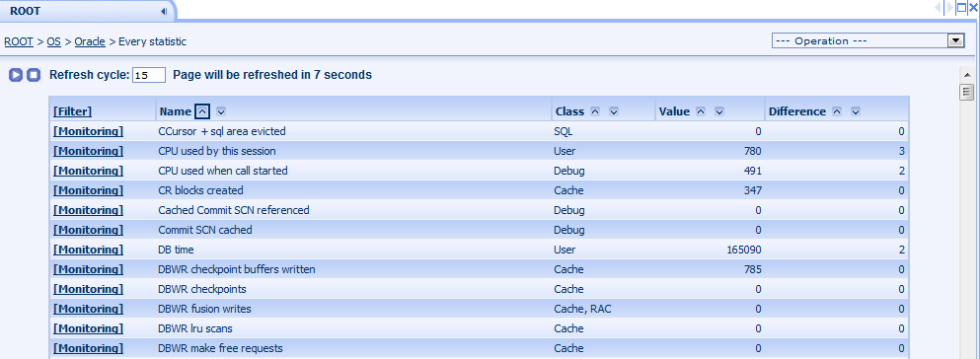Go to OS in breadcrumb
This screenshot has height=359, width=980.
click(x=53, y=41)
